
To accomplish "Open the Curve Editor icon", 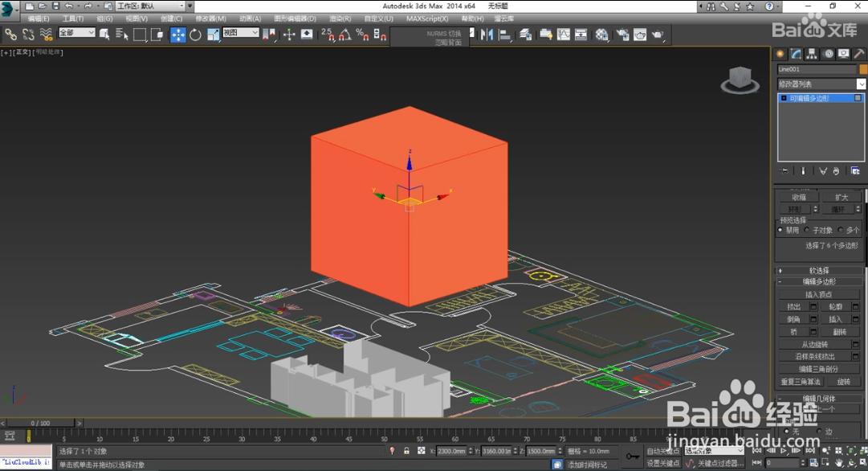I will [x=564, y=35].
